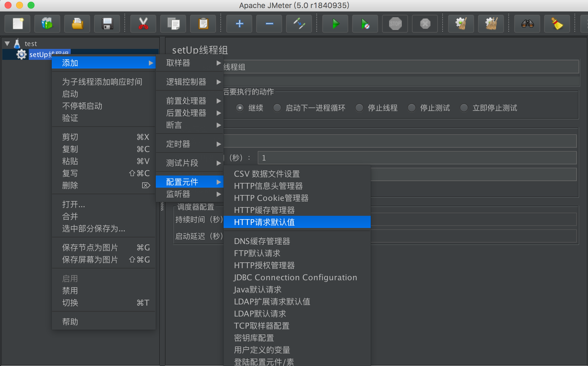Click the Search binoculars icon
Viewport: 588px width, 366px height.
(x=527, y=24)
